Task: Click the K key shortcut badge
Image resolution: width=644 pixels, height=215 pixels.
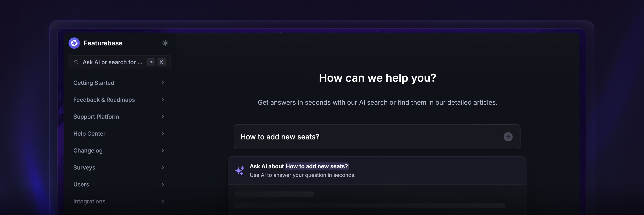Action: [x=161, y=62]
